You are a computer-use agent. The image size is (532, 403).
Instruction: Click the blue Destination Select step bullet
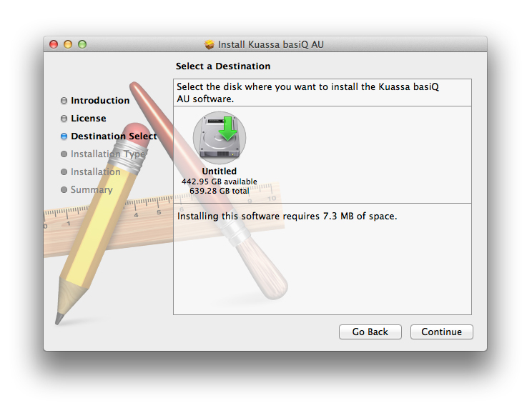coord(64,136)
